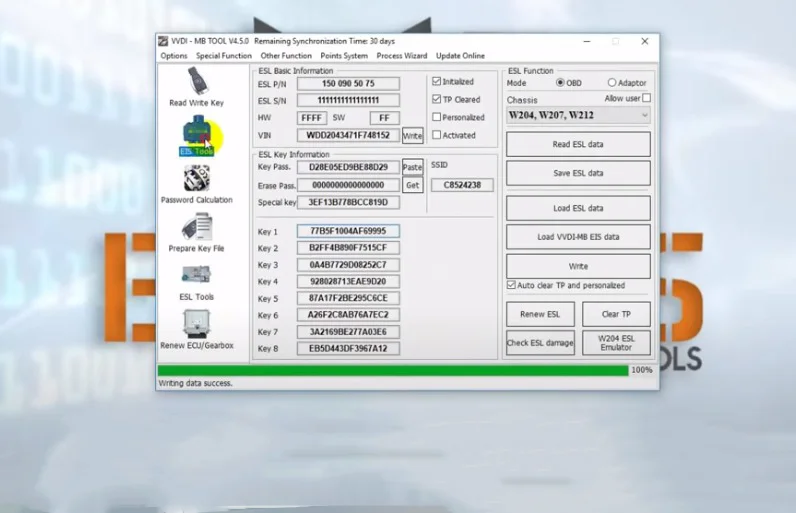
Task: Open the Other Function menu
Action: coord(286,56)
